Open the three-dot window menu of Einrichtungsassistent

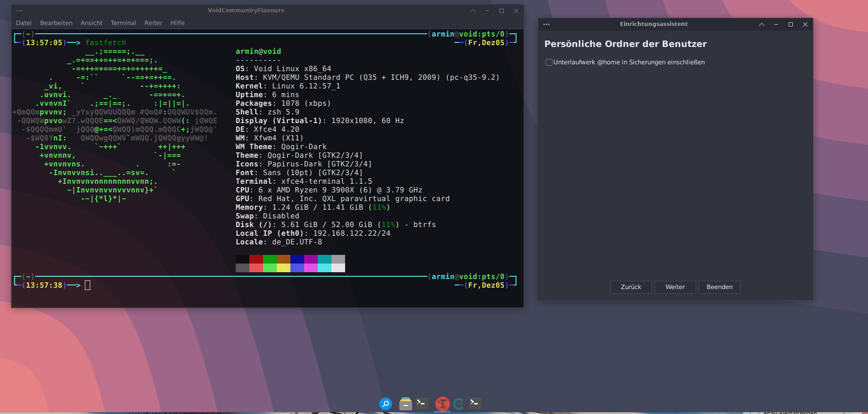click(x=546, y=25)
